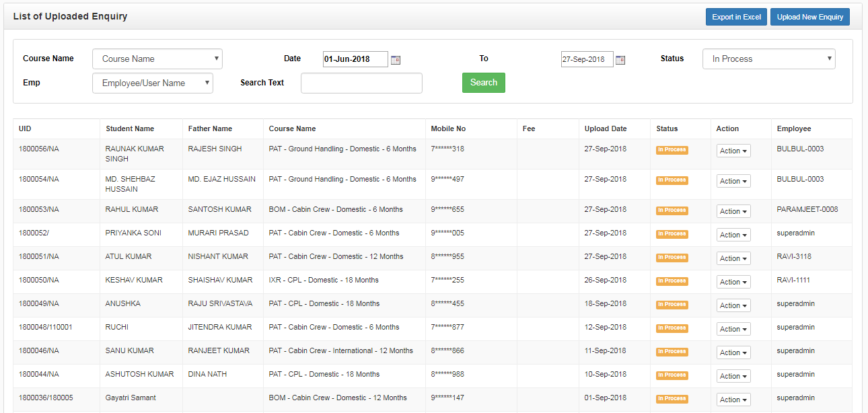The image size is (868, 413).
Task: Click upload date 01-Sep-2018
Action: [x=606, y=398]
